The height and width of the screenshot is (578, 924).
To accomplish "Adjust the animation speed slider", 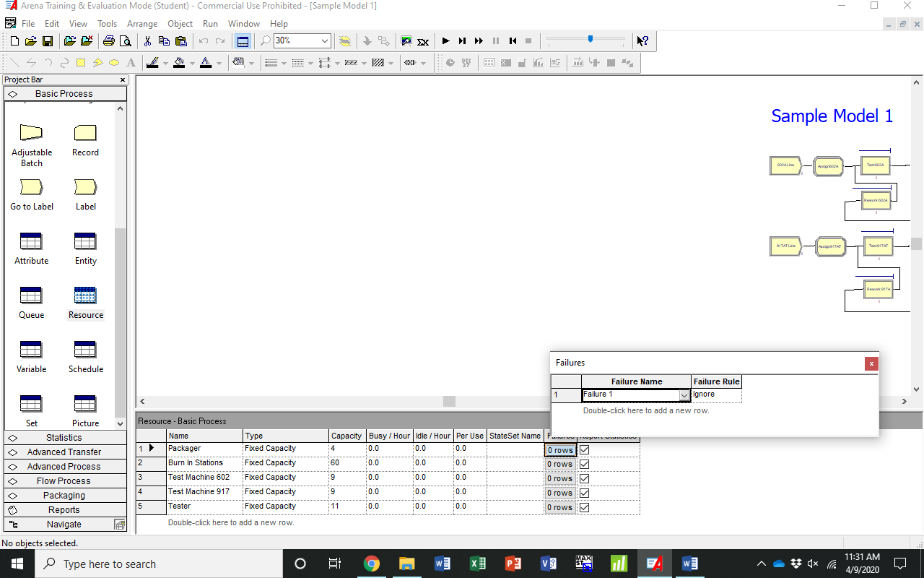I will coord(590,40).
